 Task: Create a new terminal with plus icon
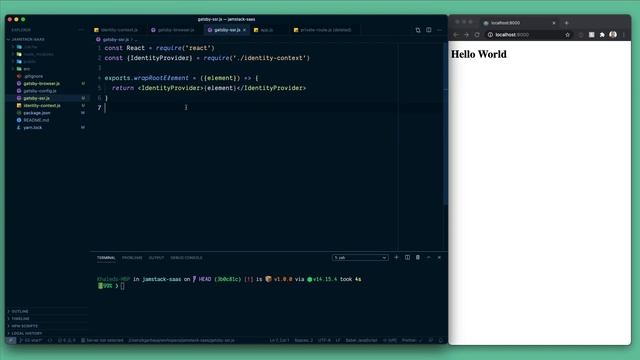click(396, 258)
